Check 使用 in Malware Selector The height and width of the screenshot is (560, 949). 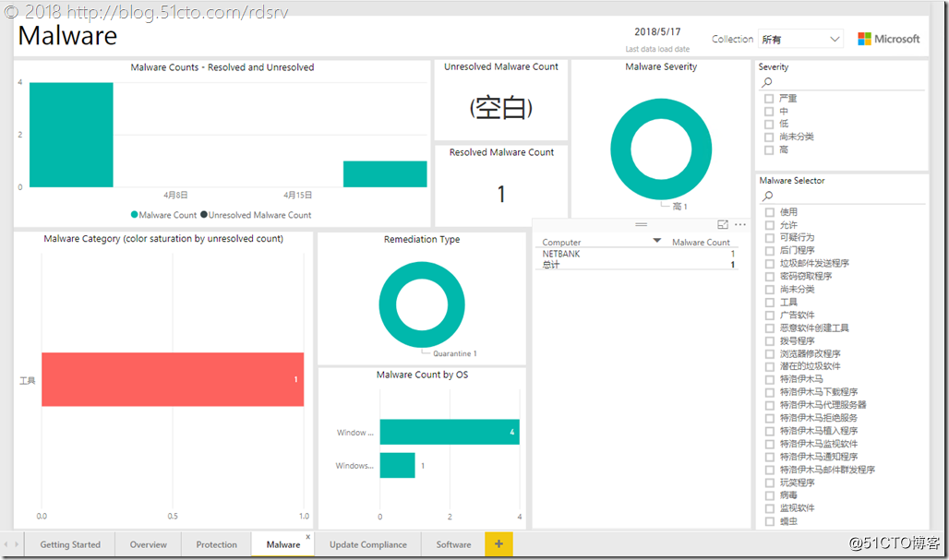coord(770,212)
